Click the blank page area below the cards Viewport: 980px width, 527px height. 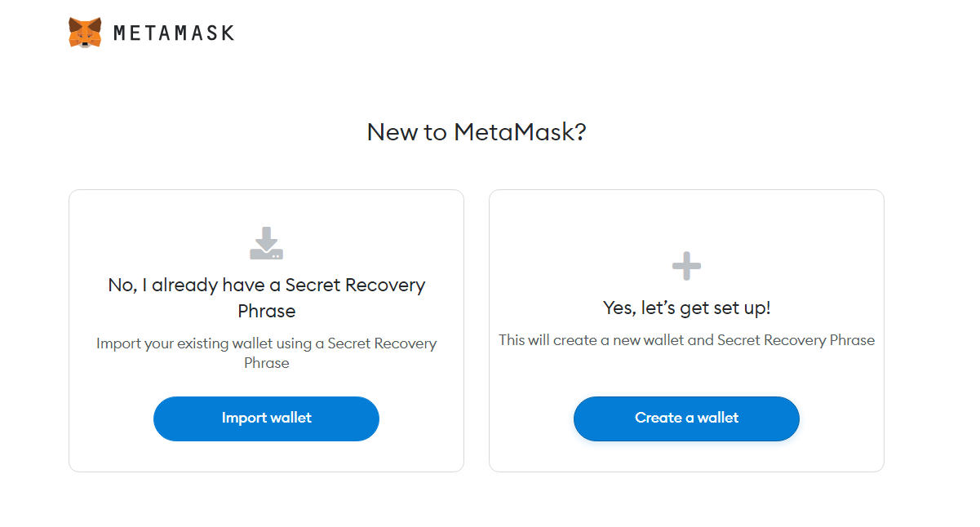pos(477,502)
